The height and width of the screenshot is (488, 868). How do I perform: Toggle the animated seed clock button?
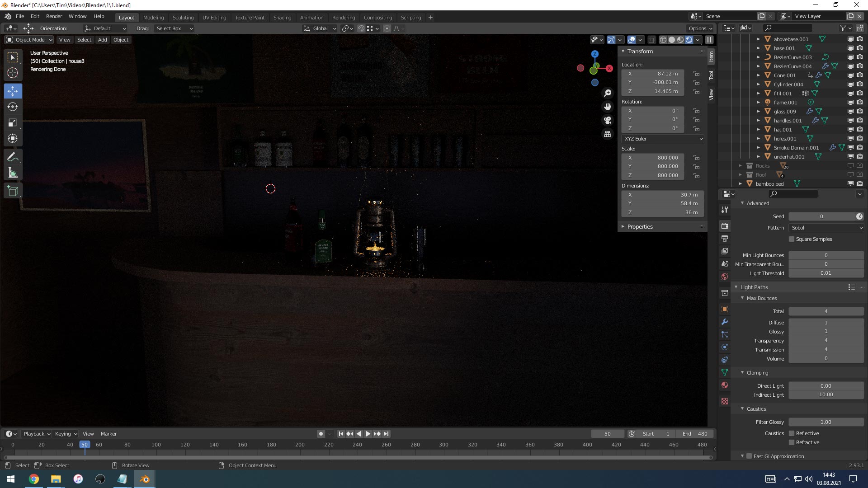coord(859,216)
